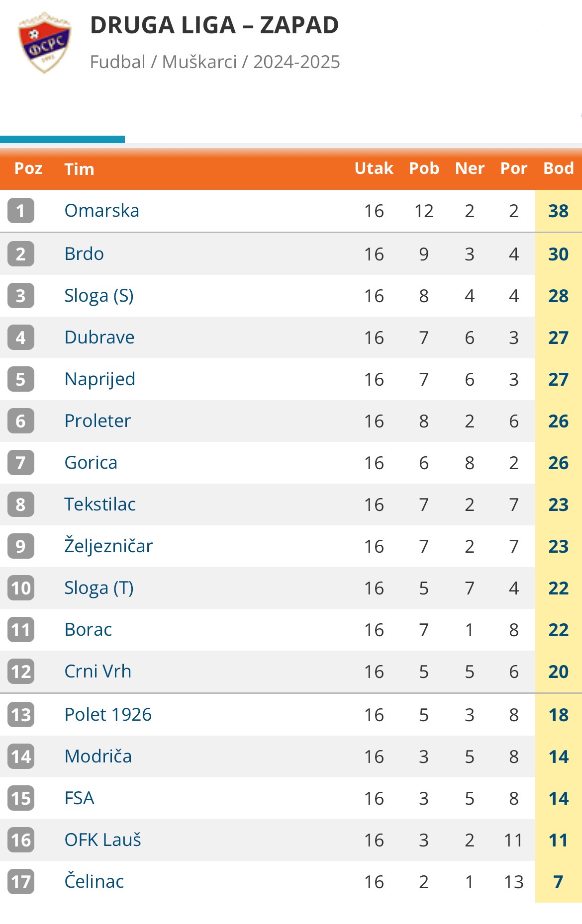Screen dimensions: 582x924
Task: Open the Polet 1926 team page
Action: [x=108, y=715]
